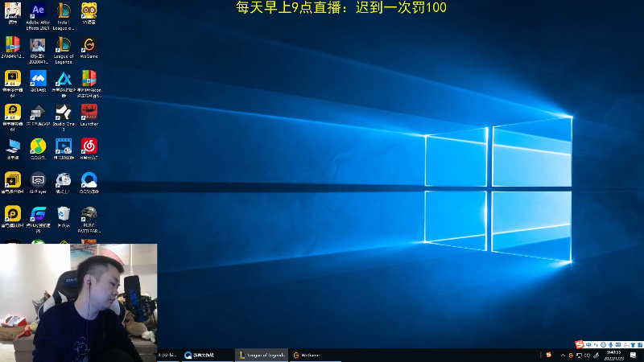Open the red scorpion Launcher icon
Image resolution: width=644 pixels, height=362 pixels.
click(89, 115)
